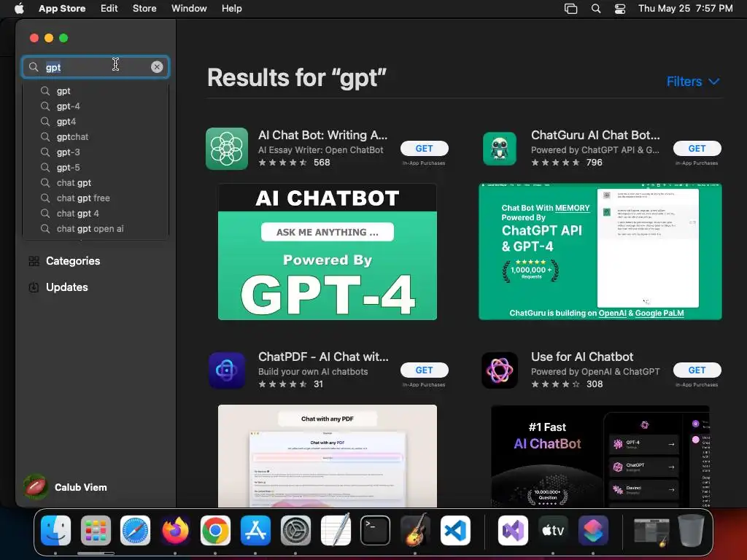This screenshot has width=747, height=560.
Task: Choose the 'chat gpt' search suggestion
Action: pyautogui.click(x=96, y=183)
